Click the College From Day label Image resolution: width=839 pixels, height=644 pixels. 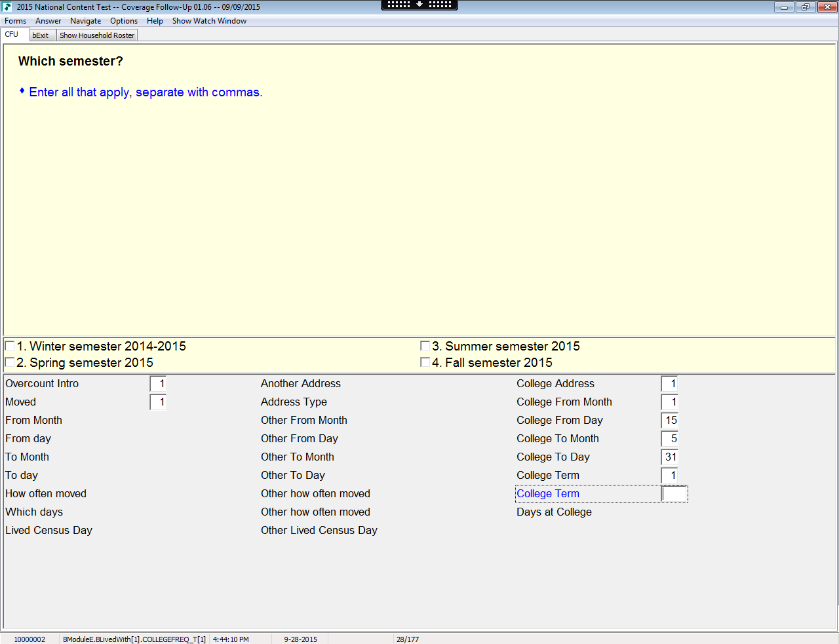[560, 421]
